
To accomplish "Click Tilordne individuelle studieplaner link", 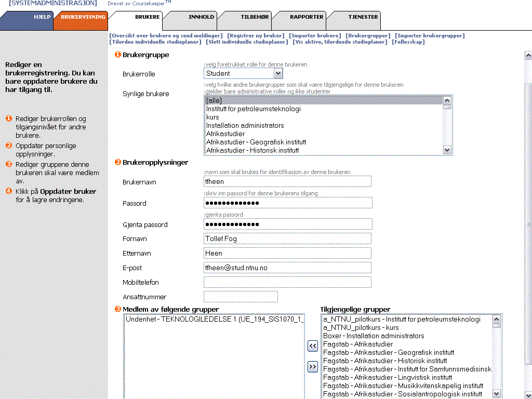I will pyautogui.click(x=155, y=42).
